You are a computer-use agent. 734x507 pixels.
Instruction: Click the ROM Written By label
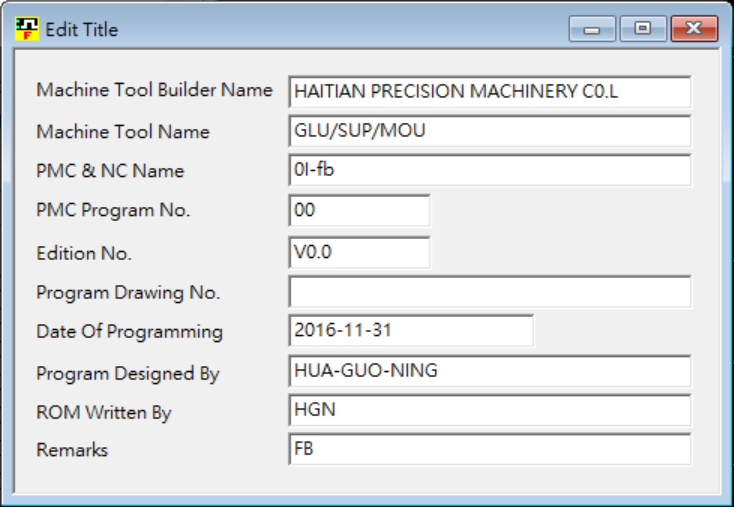tap(104, 412)
